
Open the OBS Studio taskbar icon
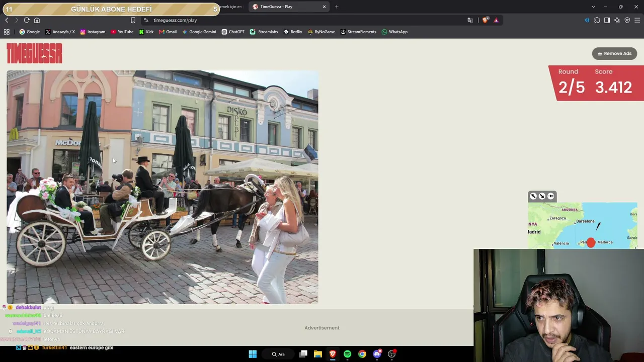tap(392, 354)
